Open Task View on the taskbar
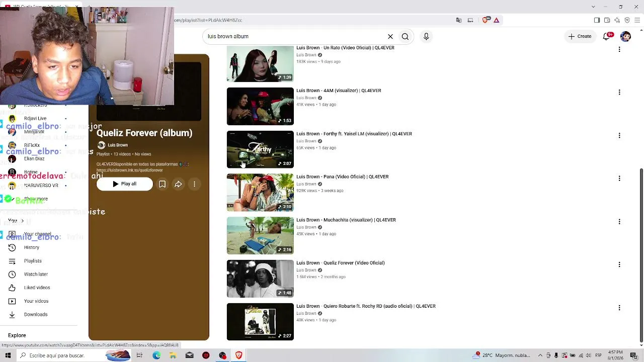 [139, 355]
